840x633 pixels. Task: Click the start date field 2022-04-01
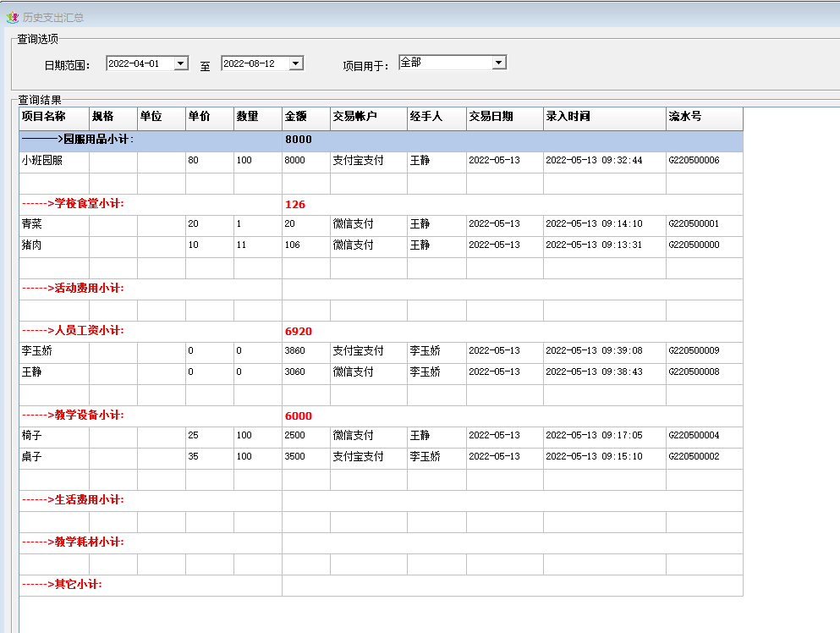tap(139, 63)
